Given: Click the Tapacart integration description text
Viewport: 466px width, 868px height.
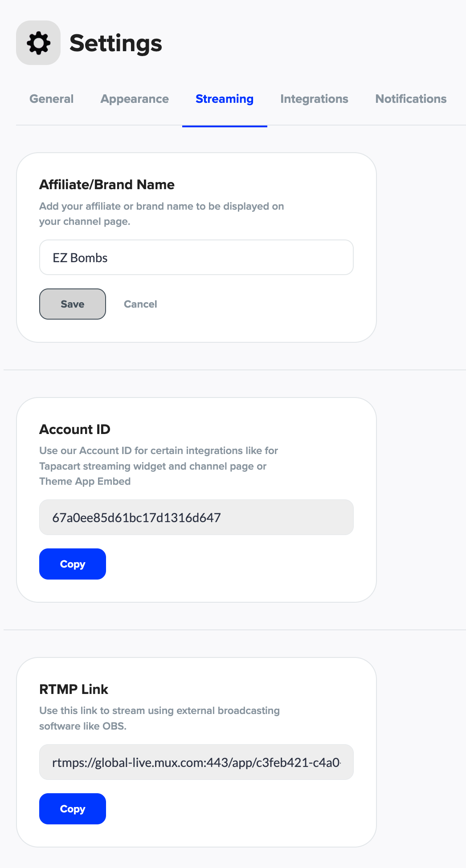Looking at the screenshot, I should click(158, 466).
